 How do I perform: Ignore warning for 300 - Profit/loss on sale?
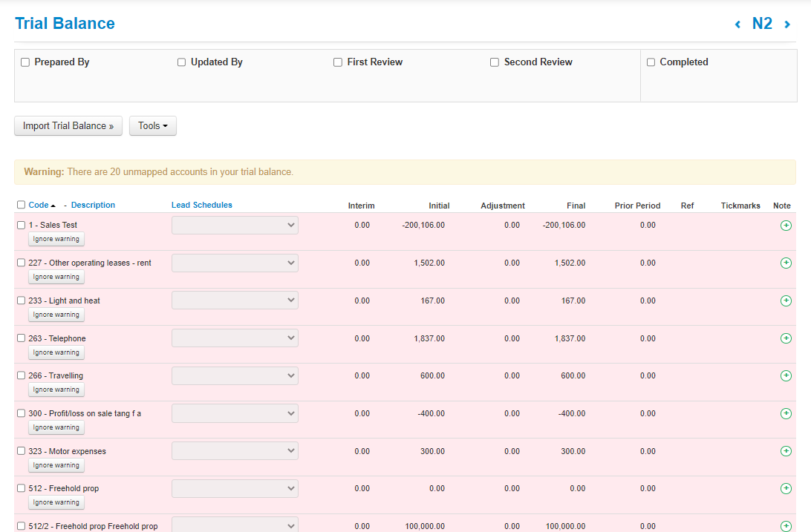56,427
